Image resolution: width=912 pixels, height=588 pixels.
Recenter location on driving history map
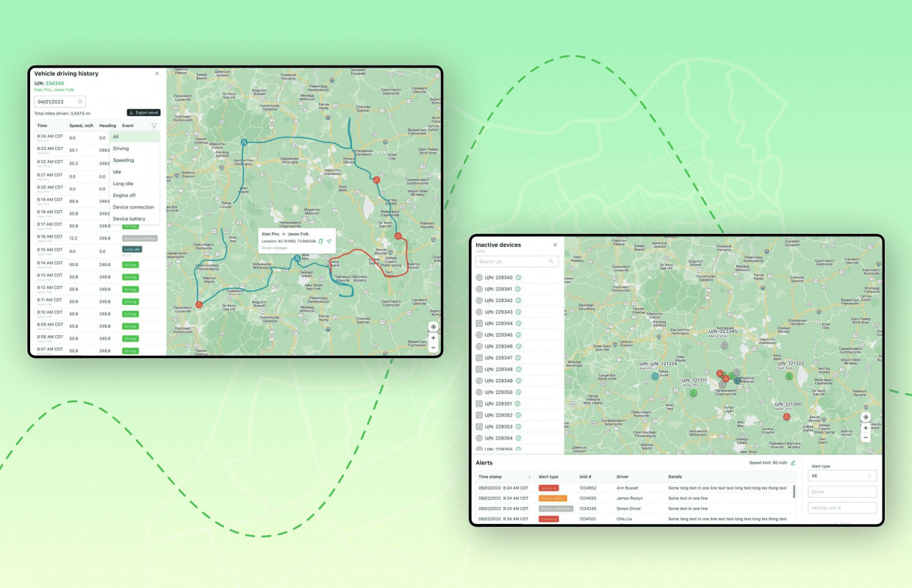tap(433, 327)
